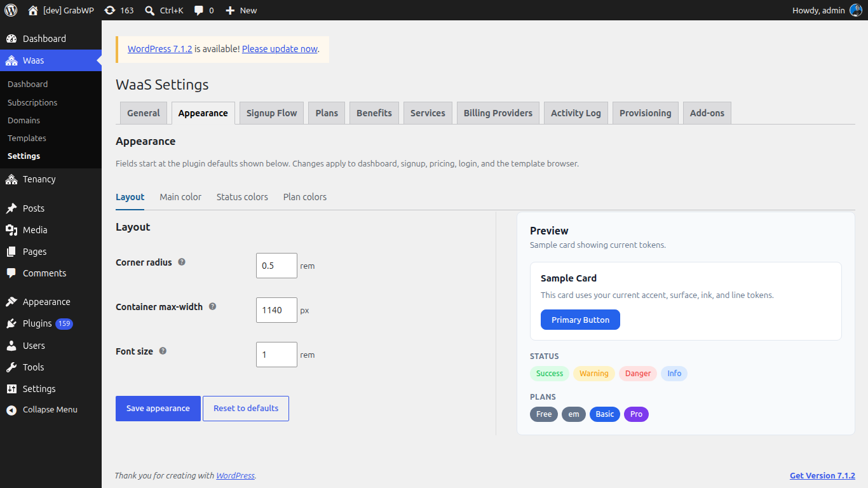Click the Howdy, admin text
This screenshot has width=868, height=488.
point(818,10)
